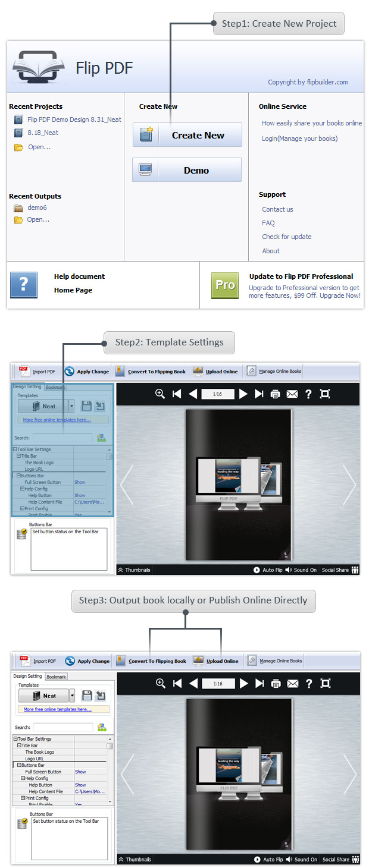Click Update to Flip PDF Professional text
Screen dimensions: 369x868
(x=301, y=276)
